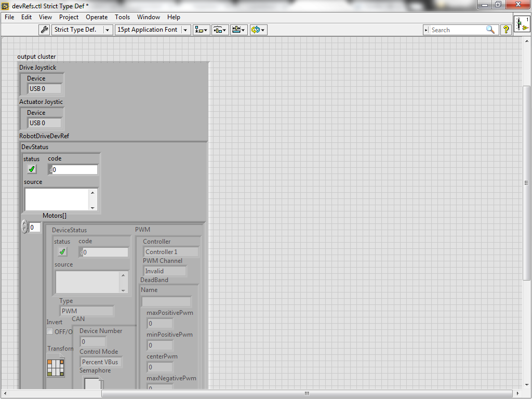
Task: Click the DevStatus code numeric field
Action: pos(73,170)
